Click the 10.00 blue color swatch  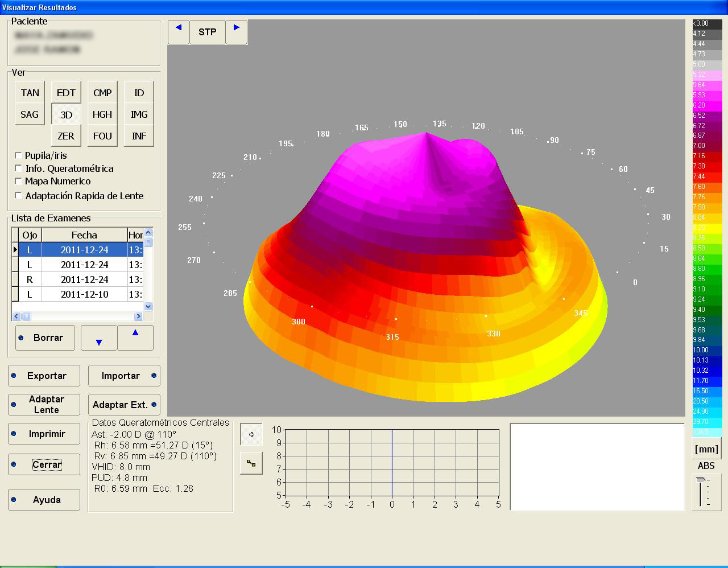click(x=707, y=350)
